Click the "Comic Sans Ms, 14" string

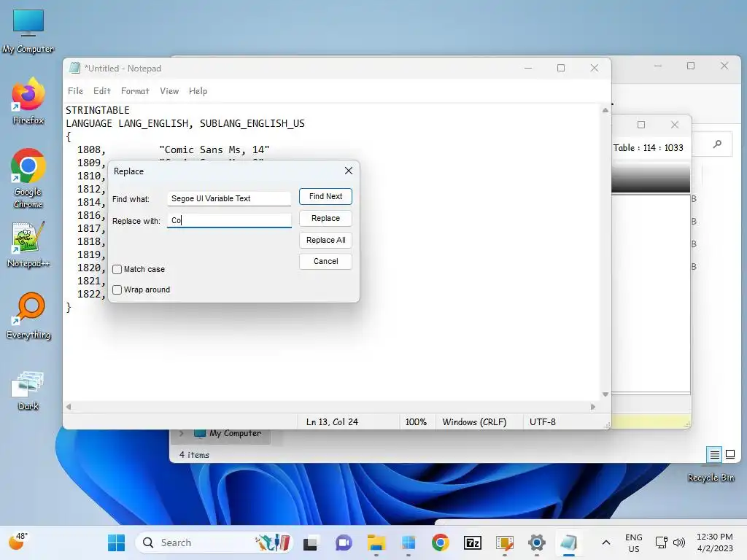click(214, 149)
